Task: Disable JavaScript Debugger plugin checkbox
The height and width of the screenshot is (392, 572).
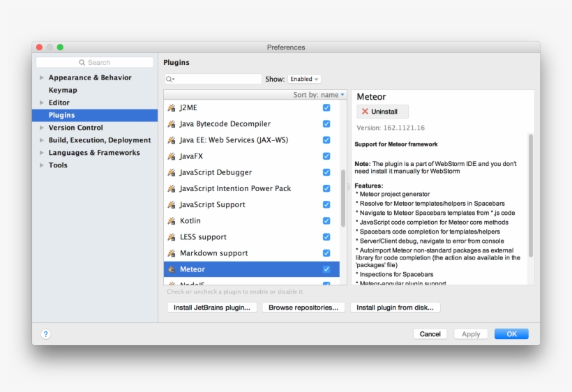Action: (x=326, y=172)
